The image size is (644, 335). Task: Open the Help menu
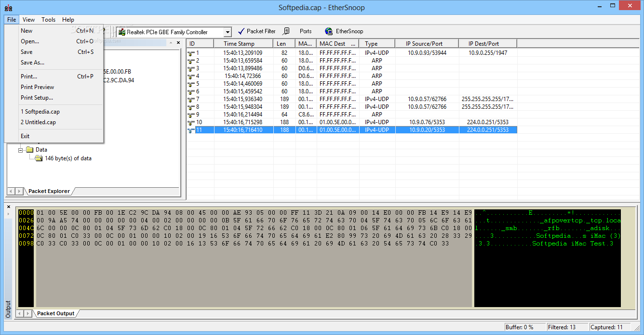pyautogui.click(x=68, y=20)
